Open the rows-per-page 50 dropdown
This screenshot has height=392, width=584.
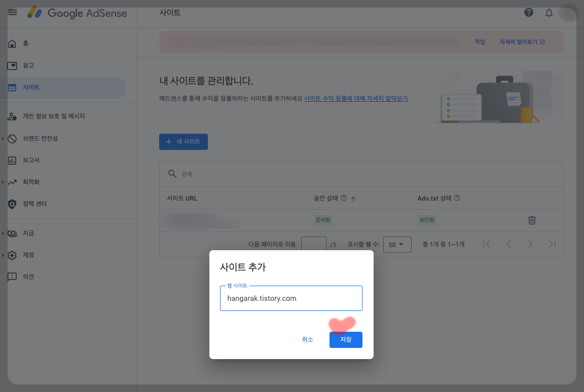coord(397,244)
